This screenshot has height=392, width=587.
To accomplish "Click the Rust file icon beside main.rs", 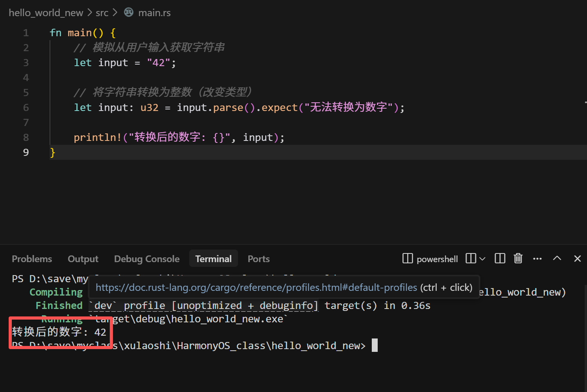I will click(x=129, y=12).
